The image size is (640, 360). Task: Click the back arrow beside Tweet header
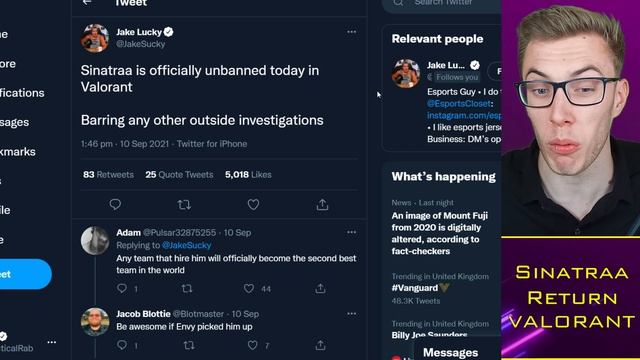click(87, 2)
